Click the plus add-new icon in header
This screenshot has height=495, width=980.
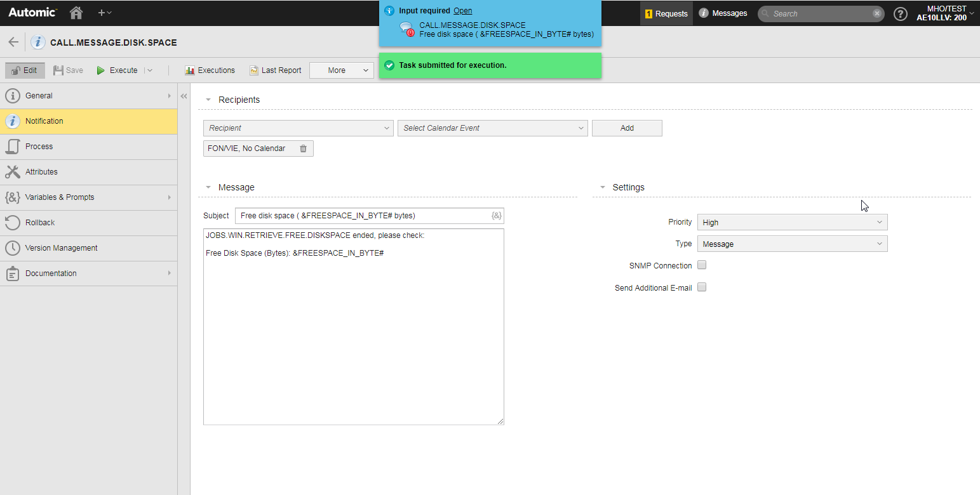click(104, 13)
